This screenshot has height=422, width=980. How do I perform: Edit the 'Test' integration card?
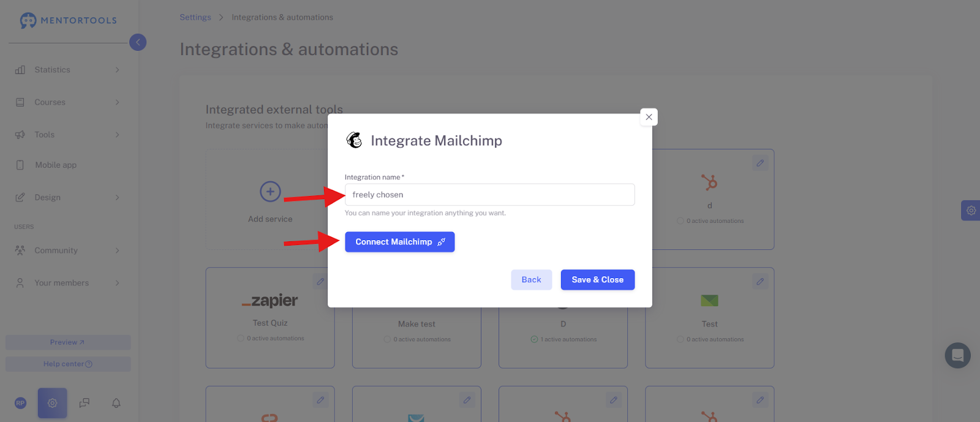(x=760, y=282)
